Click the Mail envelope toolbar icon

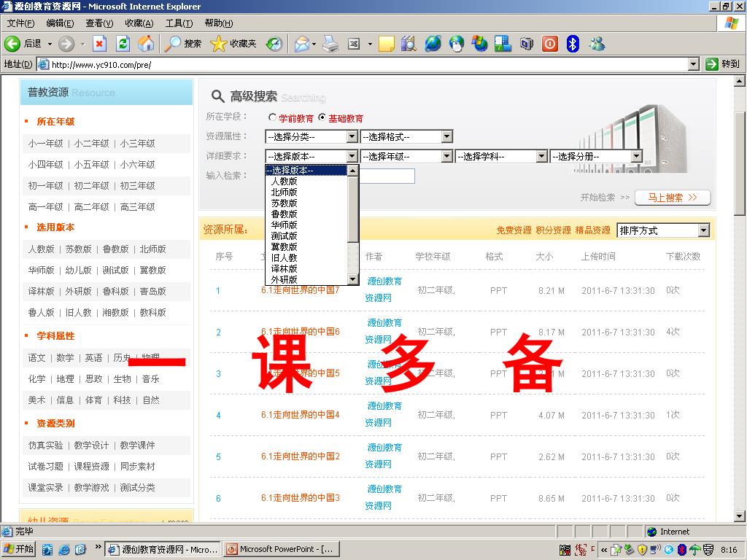click(x=302, y=44)
